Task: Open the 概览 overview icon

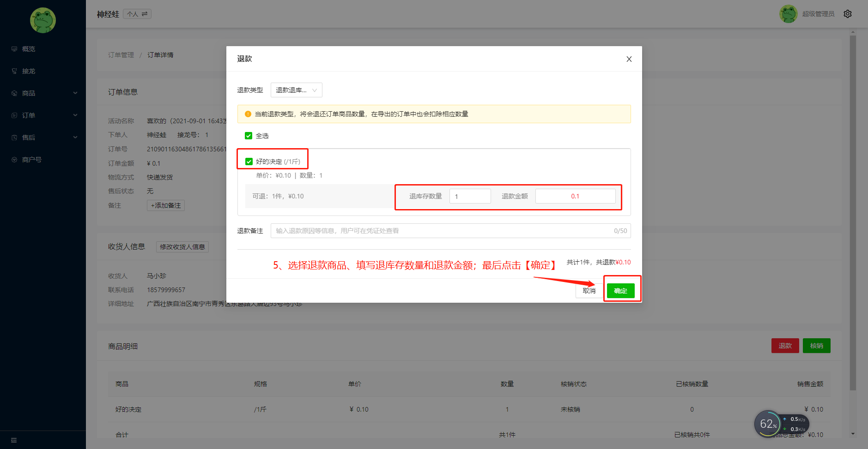Action: (14, 49)
